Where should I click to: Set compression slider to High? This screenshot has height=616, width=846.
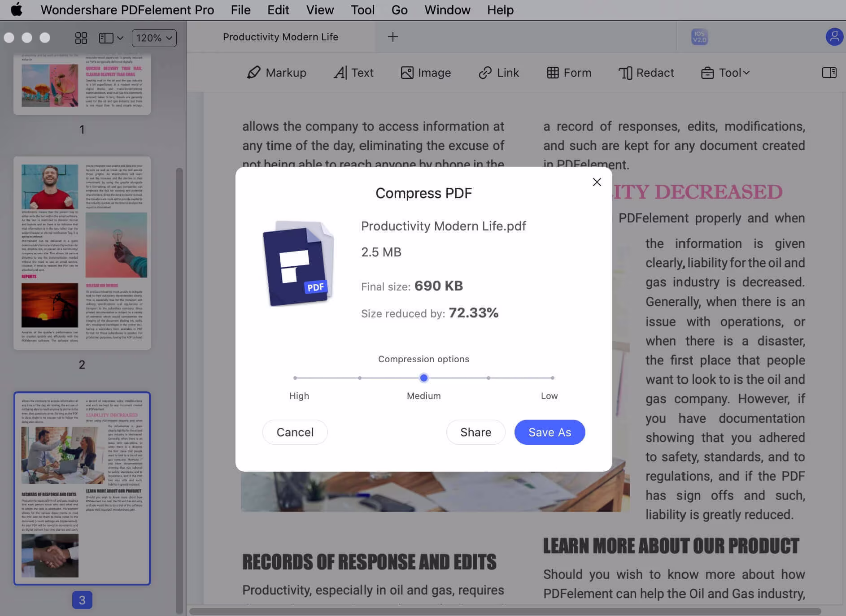click(295, 378)
